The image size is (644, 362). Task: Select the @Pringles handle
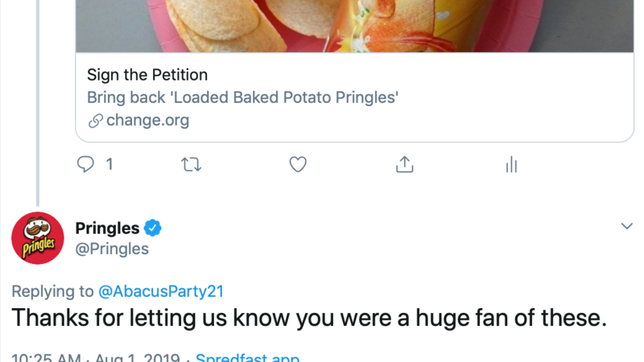(112, 249)
